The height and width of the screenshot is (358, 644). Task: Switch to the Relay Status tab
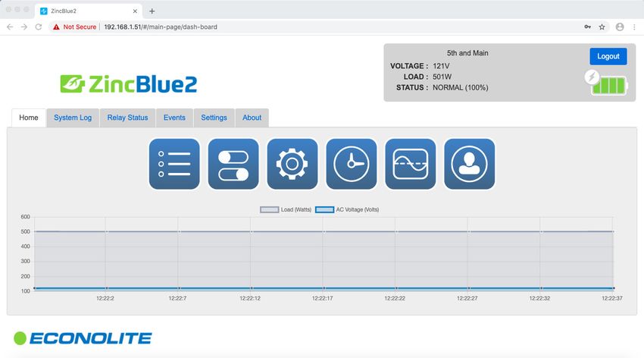[x=128, y=118]
